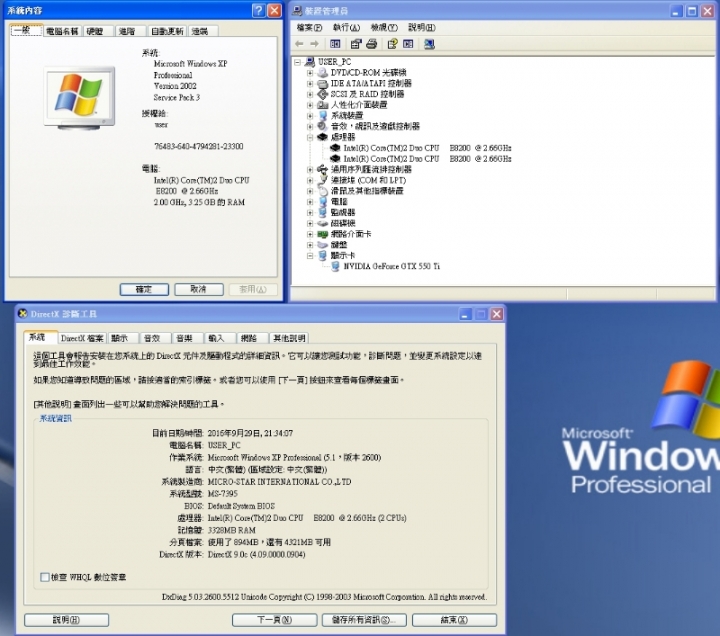The height and width of the screenshot is (636, 720).
Task: Click 儲存所有資訊(S)... button in DxDiag
Action: [x=364, y=620]
